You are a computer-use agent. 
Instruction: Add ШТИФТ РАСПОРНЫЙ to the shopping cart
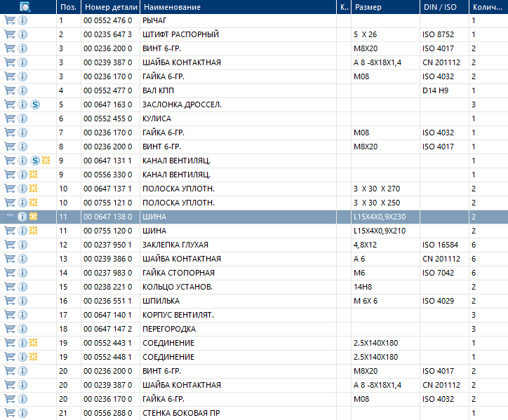click(x=10, y=34)
